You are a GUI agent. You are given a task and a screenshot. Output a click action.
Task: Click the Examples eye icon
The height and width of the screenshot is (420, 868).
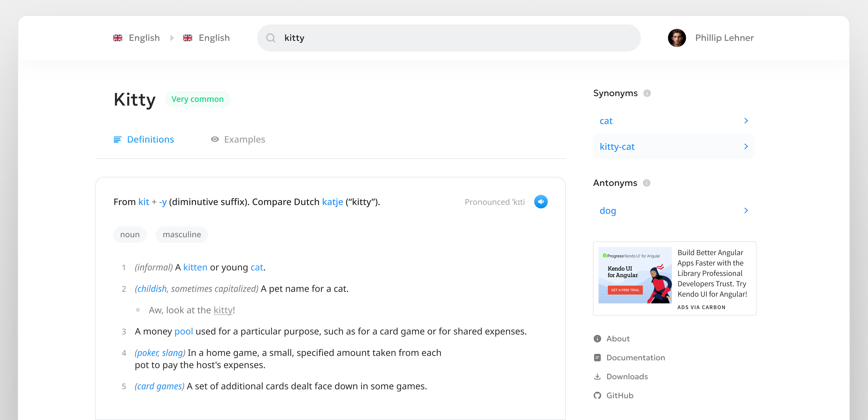coord(215,139)
